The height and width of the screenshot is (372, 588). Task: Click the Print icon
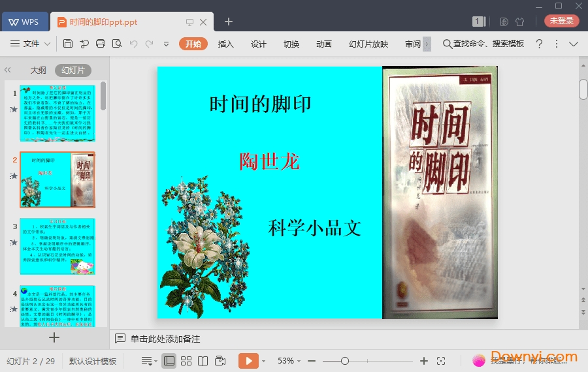point(101,44)
